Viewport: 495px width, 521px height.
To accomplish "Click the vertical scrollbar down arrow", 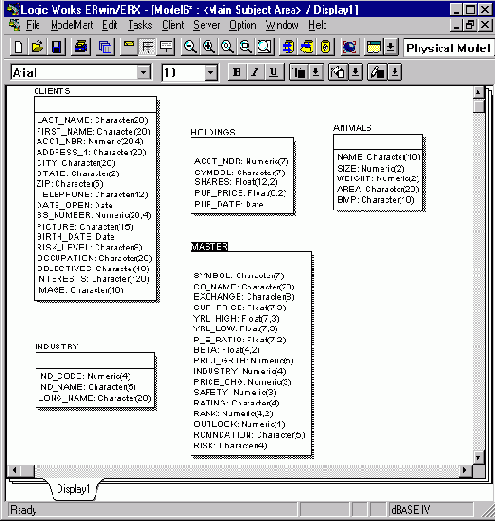I will point(478,457).
